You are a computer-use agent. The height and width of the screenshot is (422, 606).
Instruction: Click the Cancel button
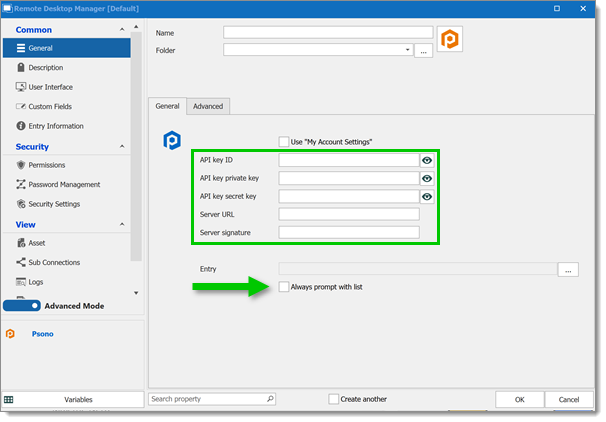(x=569, y=400)
